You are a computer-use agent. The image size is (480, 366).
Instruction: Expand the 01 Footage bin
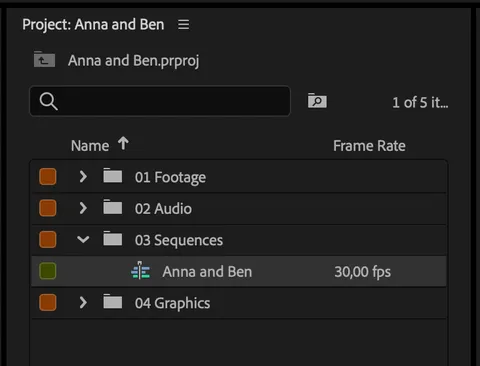[83, 177]
